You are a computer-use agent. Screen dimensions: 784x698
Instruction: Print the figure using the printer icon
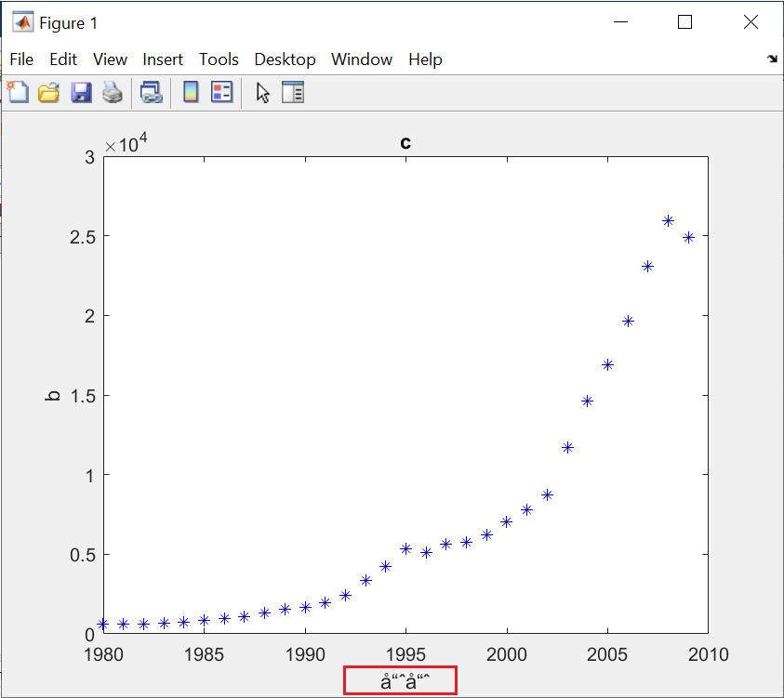112,92
